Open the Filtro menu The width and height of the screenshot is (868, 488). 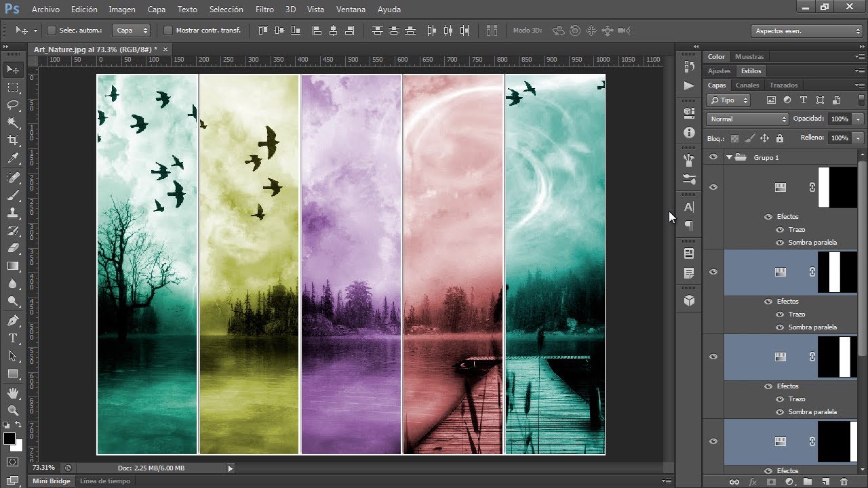pos(264,9)
